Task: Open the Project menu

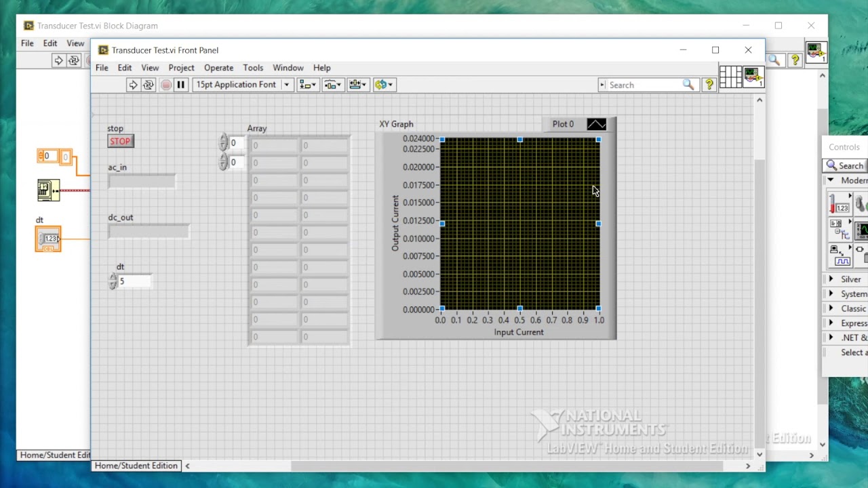Action: pos(181,68)
